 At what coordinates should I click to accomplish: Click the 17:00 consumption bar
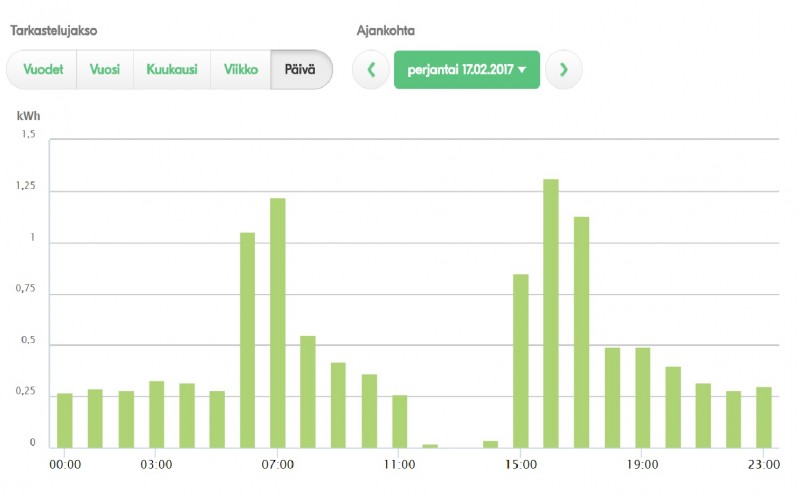pos(581,332)
